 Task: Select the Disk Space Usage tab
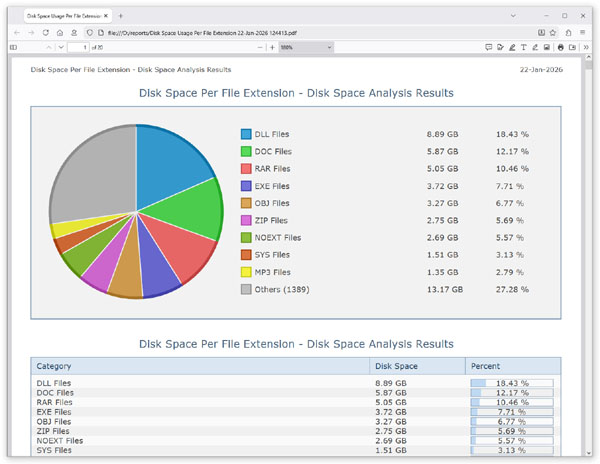(68, 16)
